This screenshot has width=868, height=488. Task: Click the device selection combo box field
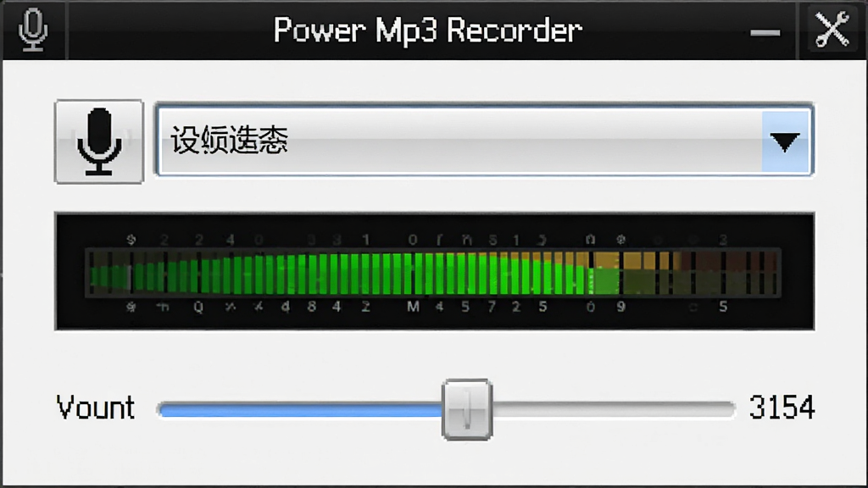(484, 140)
